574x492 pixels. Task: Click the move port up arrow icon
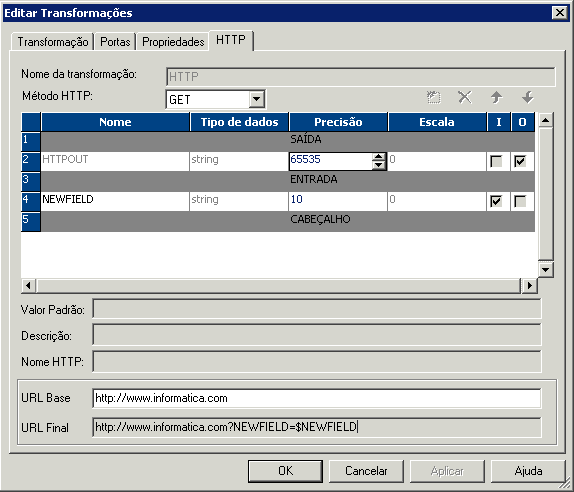click(496, 97)
